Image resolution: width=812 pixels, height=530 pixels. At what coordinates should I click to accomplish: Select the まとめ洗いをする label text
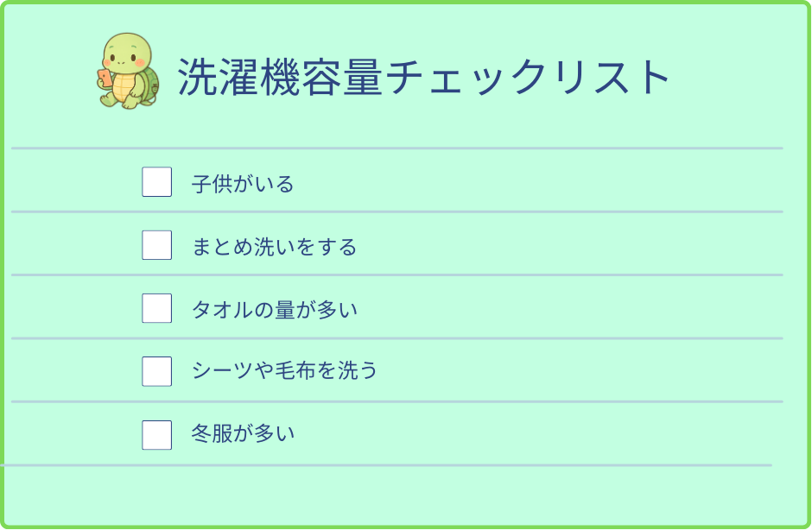[x=274, y=248]
